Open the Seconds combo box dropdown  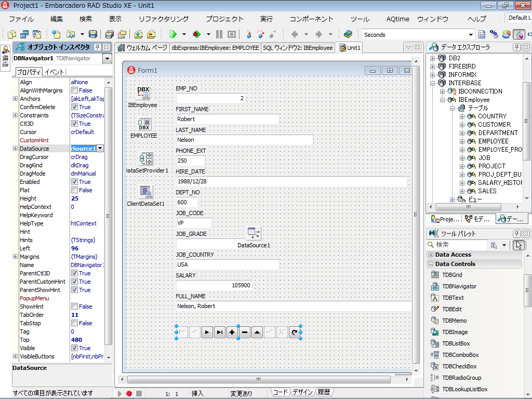[x=471, y=35]
